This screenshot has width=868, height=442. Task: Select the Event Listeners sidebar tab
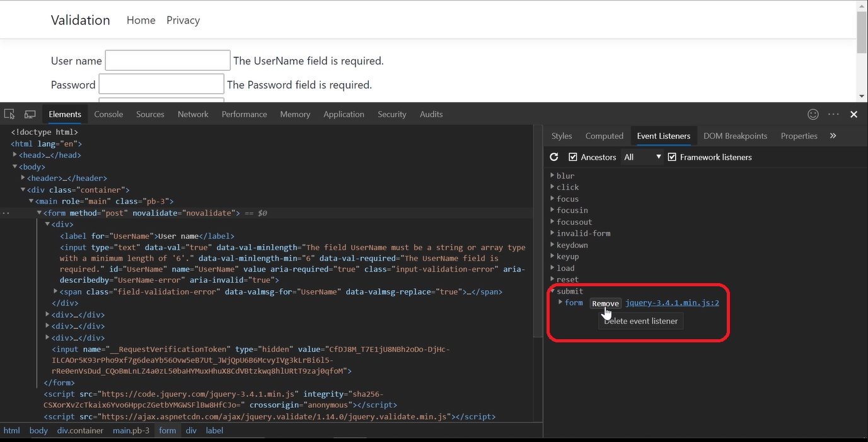(663, 136)
